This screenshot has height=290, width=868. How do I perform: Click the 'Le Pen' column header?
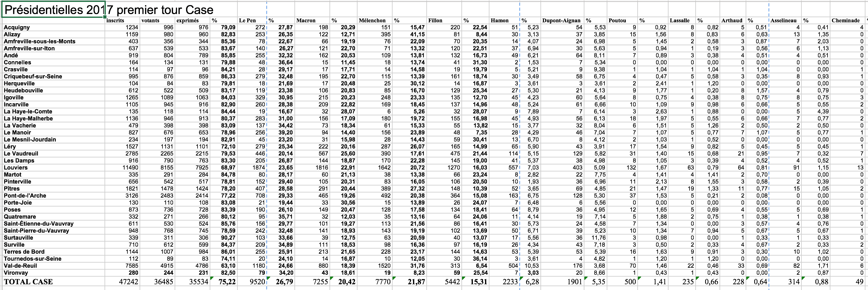pyautogui.click(x=247, y=20)
